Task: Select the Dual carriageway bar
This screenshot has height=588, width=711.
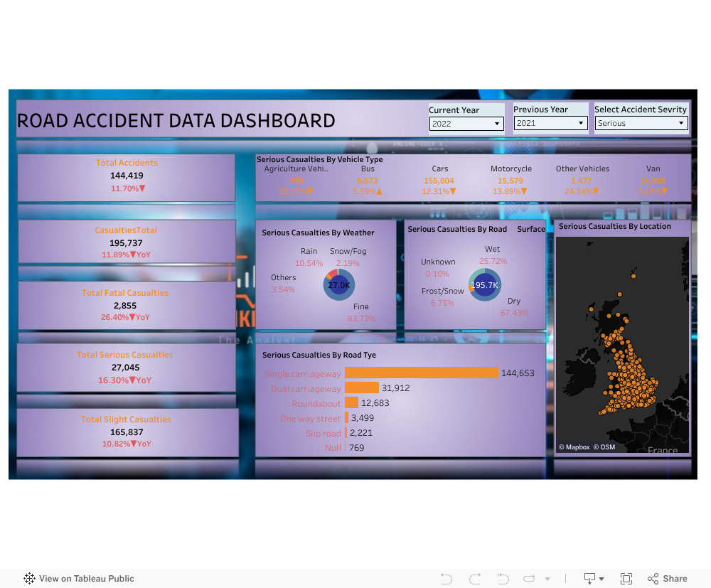Action: [x=362, y=388]
